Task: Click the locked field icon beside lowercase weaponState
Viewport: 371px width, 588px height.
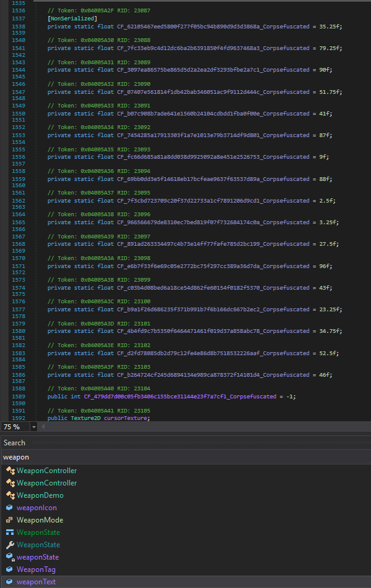Action: coord(10,557)
